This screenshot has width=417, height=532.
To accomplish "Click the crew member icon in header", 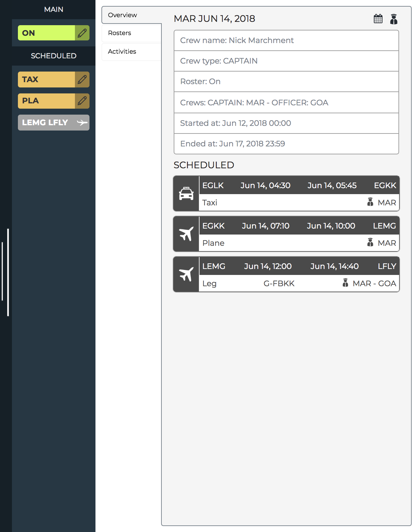I will pyautogui.click(x=393, y=19).
